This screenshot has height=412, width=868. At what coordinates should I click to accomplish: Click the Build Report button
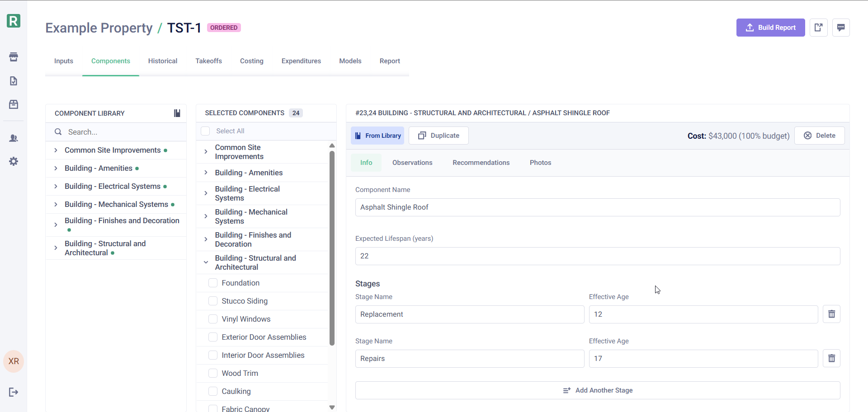point(771,28)
